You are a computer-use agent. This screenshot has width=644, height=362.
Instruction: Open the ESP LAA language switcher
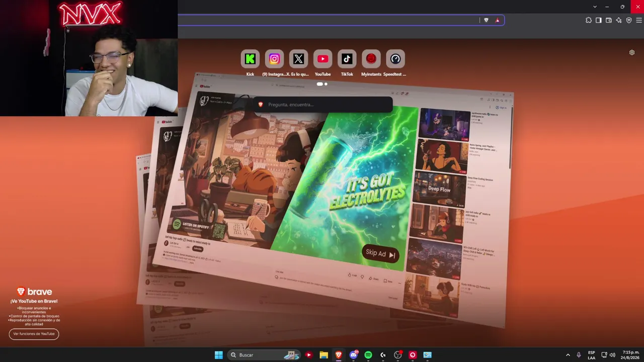tap(592, 355)
